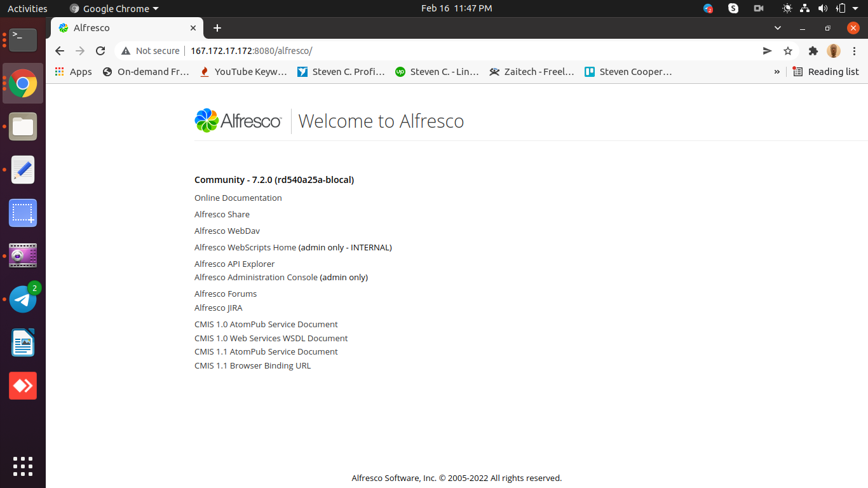
Task: Open Alfresco API Explorer link
Action: point(234,264)
